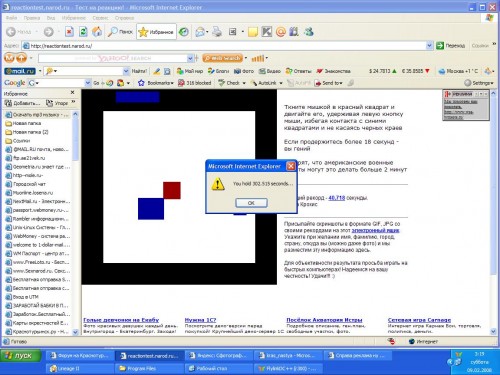Open the second menu in the menu bar
The height and width of the screenshot is (375, 500).
point(32,18)
